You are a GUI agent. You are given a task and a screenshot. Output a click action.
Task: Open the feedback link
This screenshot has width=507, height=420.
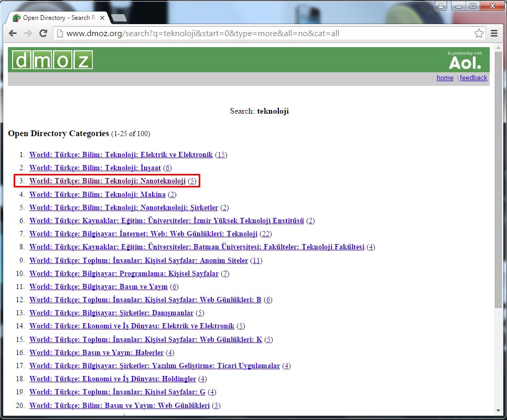[x=473, y=78]
